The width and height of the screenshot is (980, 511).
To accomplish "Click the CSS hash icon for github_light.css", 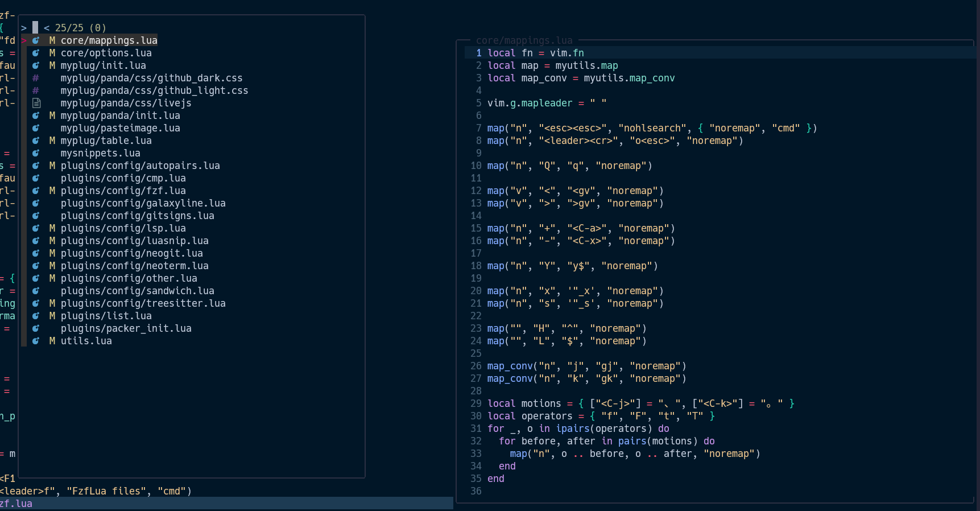I will tap(36, 90).
